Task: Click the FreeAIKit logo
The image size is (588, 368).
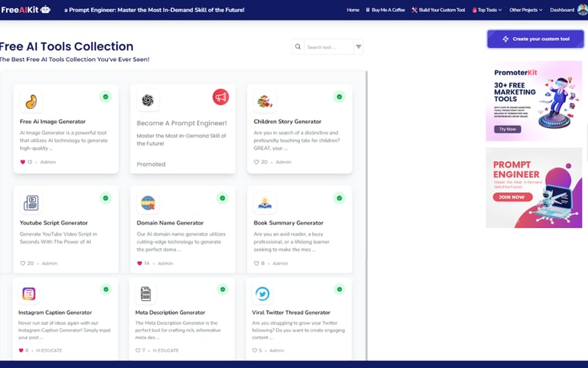Action: (26, 10)
